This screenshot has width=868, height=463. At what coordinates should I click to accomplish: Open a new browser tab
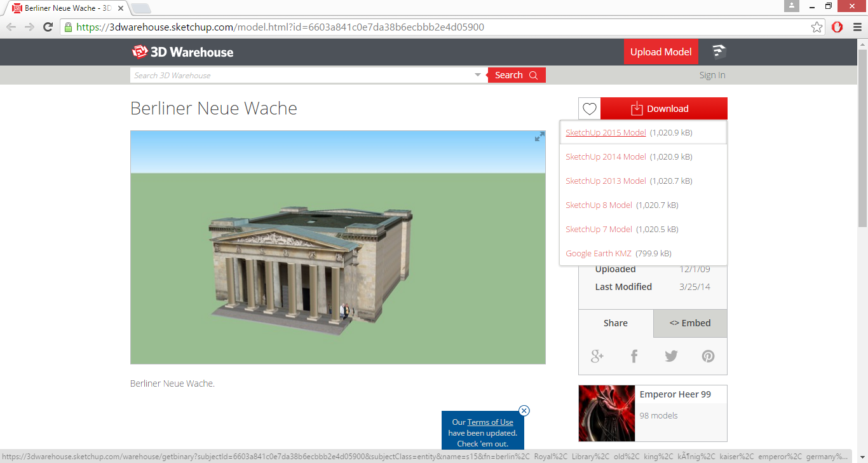(140, 8)
